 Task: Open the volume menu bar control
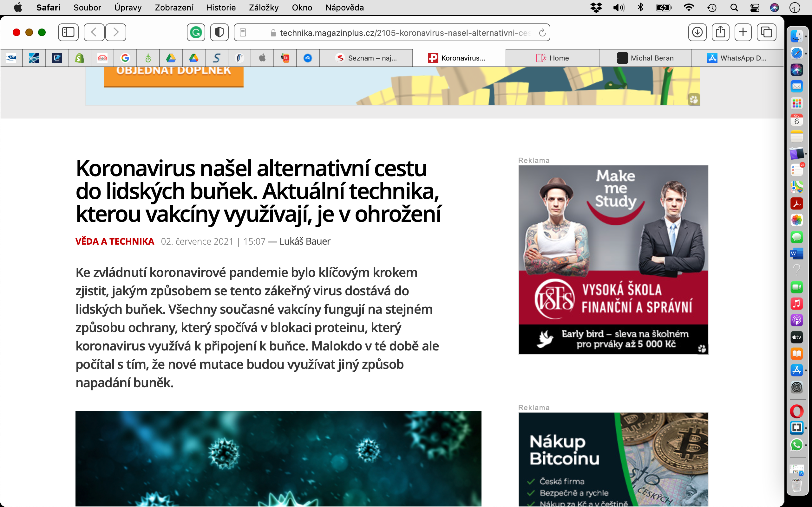point(619,7)
